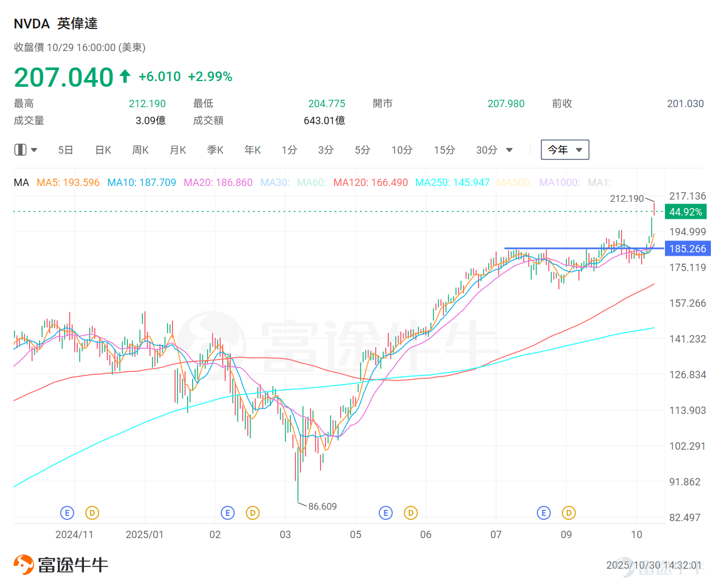Image resolution: width=716 pixels, height=588 pixels.
Task: Switch to the 月K chart tab
Action: [178, 150]
